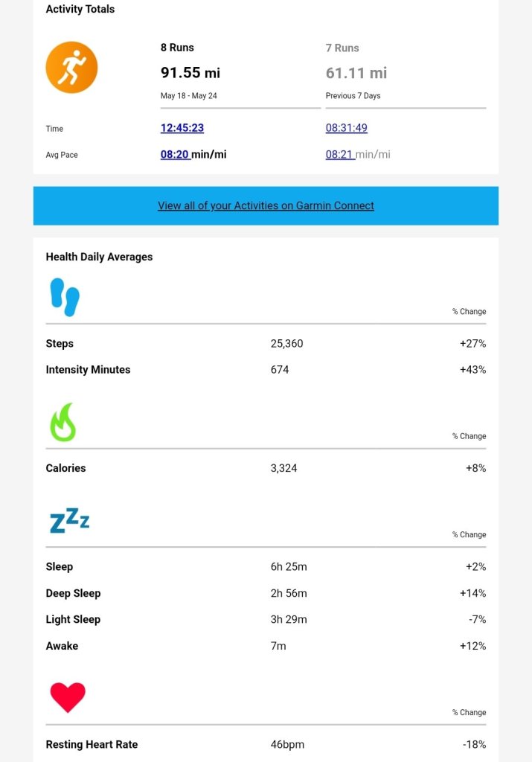532x762 pixels.
Task: Click the red heart icon
Action: 68,697
